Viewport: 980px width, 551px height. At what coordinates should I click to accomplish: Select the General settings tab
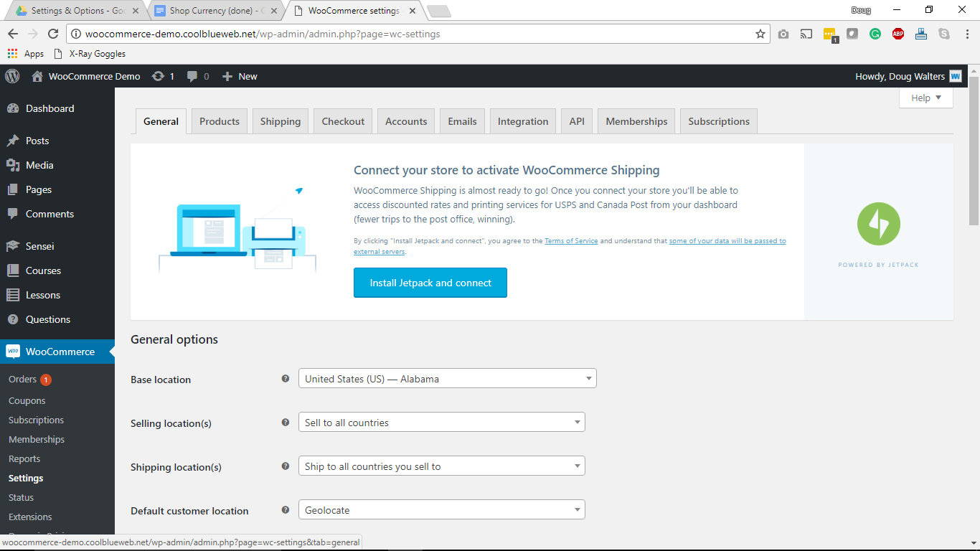[x=161, y=121]
